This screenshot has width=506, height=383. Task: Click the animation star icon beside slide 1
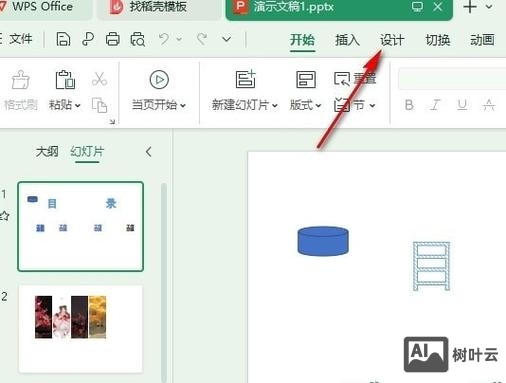(5, 216)
